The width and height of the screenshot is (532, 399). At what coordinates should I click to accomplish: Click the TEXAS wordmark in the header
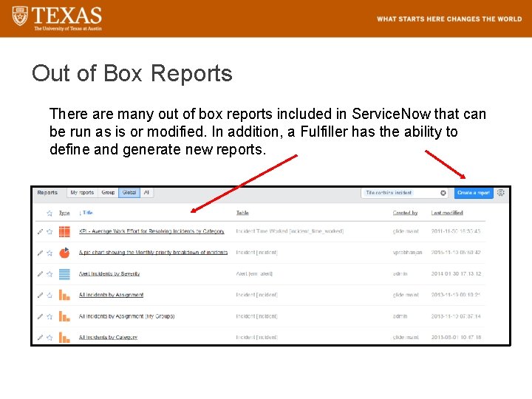point(66,16)
